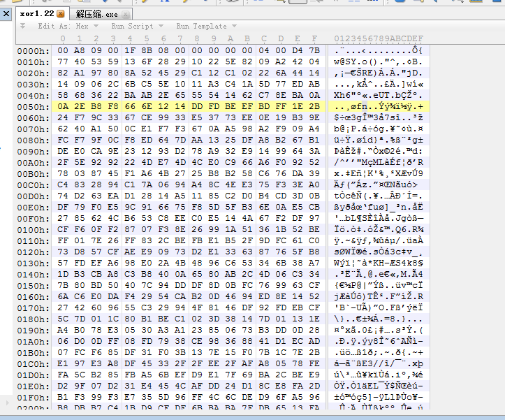Click byte EA in row 00D0h
The height and width of the screenshot is (420, 505).
[113, 196]
